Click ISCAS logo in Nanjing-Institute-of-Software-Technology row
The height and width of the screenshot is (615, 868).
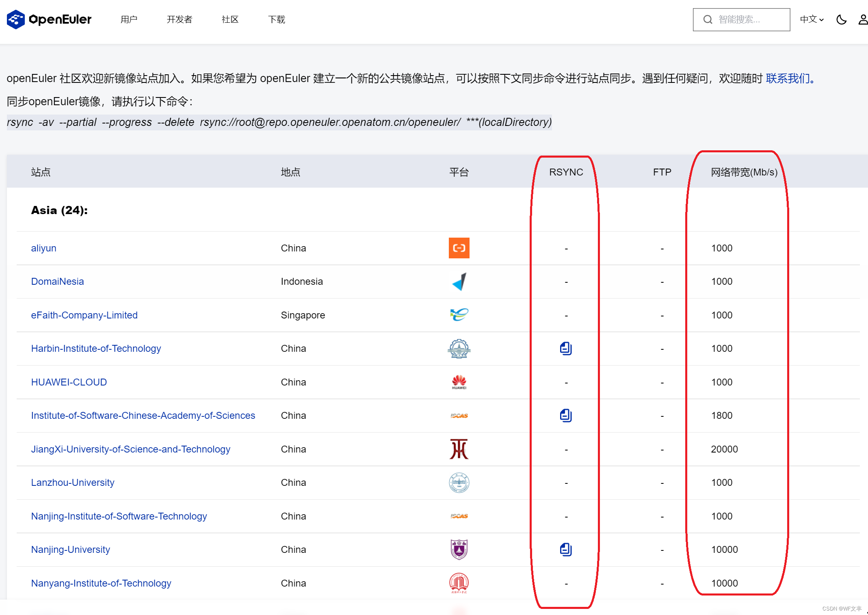point(459,516)
